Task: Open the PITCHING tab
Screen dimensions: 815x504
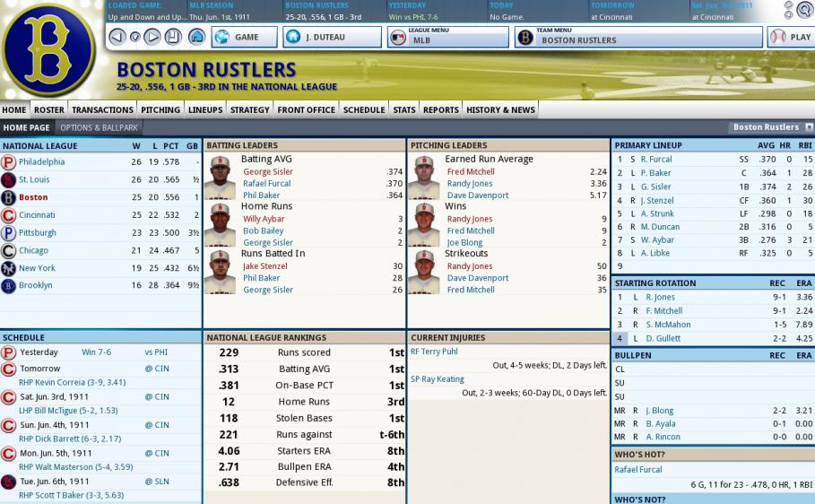Action: tap(160, 109)
